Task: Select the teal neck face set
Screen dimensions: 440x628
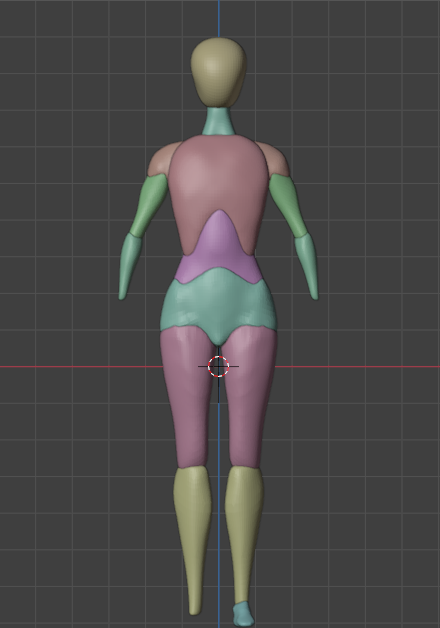Action: click(x=219, y=121)
